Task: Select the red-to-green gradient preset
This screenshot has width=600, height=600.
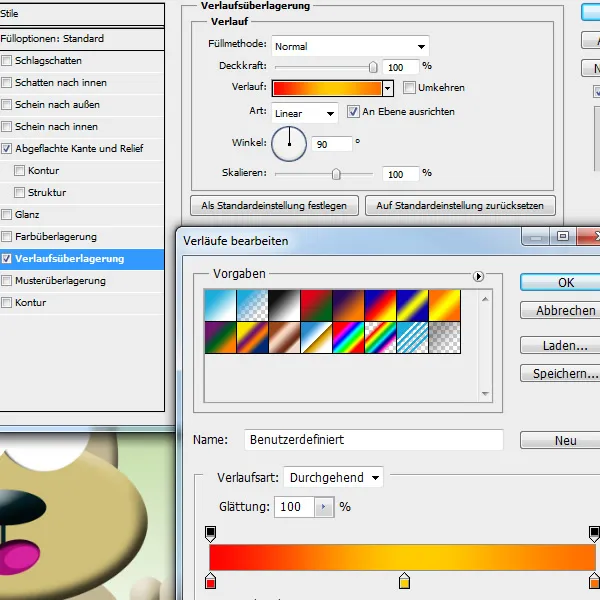Action: pyautogui.click(x=316, y=305)
